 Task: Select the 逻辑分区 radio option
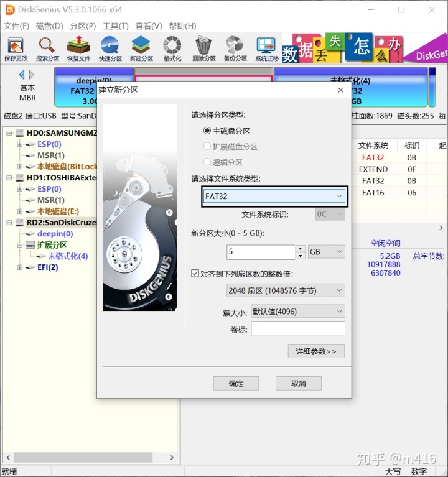207,162
